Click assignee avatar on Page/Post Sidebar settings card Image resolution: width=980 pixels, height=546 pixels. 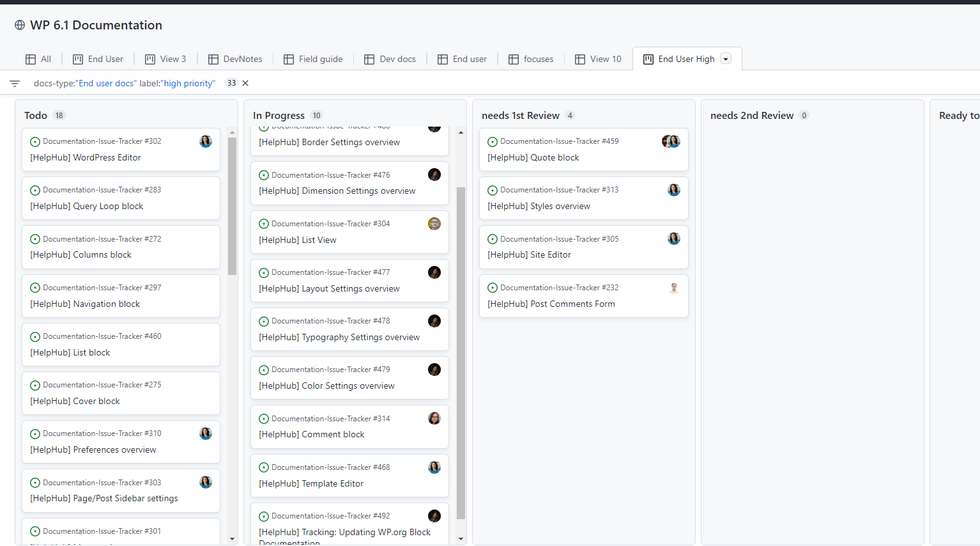click(x=206, y=482)
